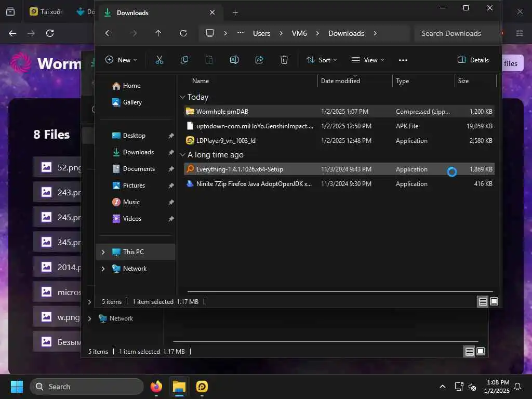The width and height of the screenshot is (532, 399).
Task: Reload the page in Firefox browser
Action: pos(50,33)
